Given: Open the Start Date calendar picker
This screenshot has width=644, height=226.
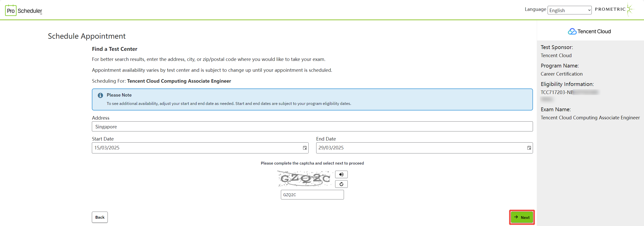Looking at the screenshot, I should [305, 148].
